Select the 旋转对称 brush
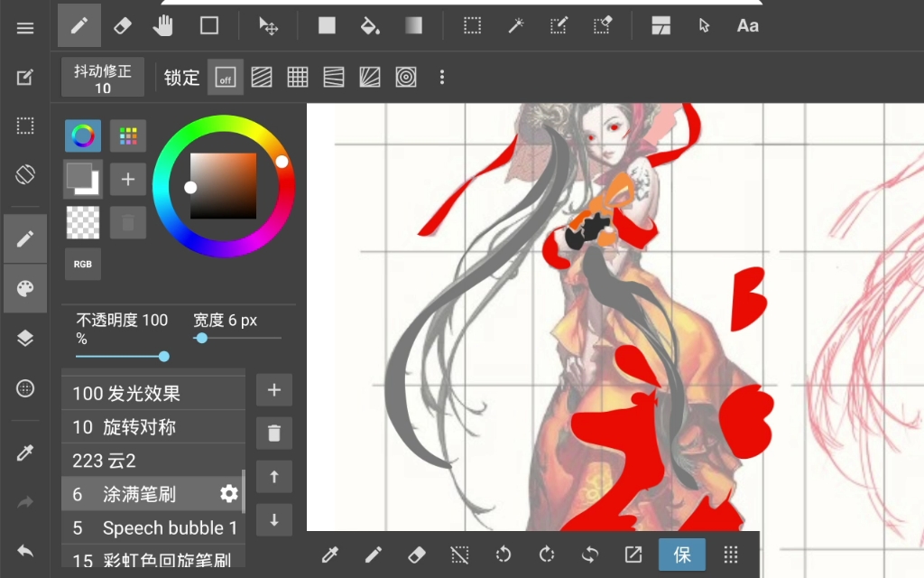Screen dimensions: 924x578 (153, 427)
